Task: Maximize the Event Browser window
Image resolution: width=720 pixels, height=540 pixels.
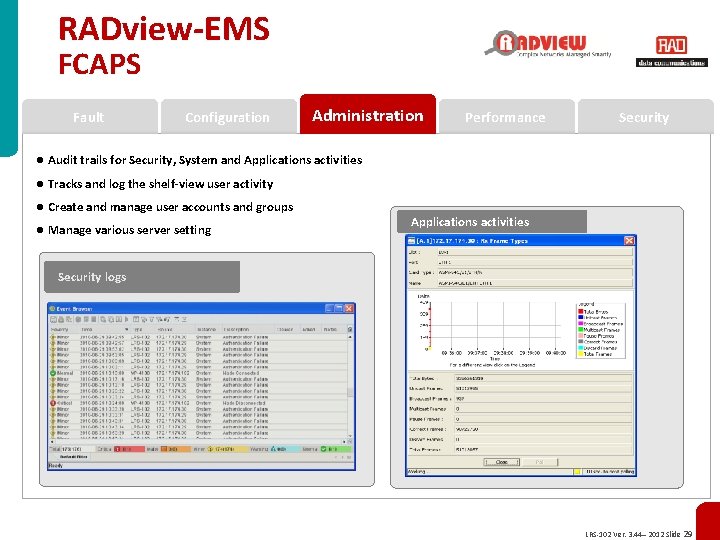Action: pyautogui.click(x=339, y=309)
